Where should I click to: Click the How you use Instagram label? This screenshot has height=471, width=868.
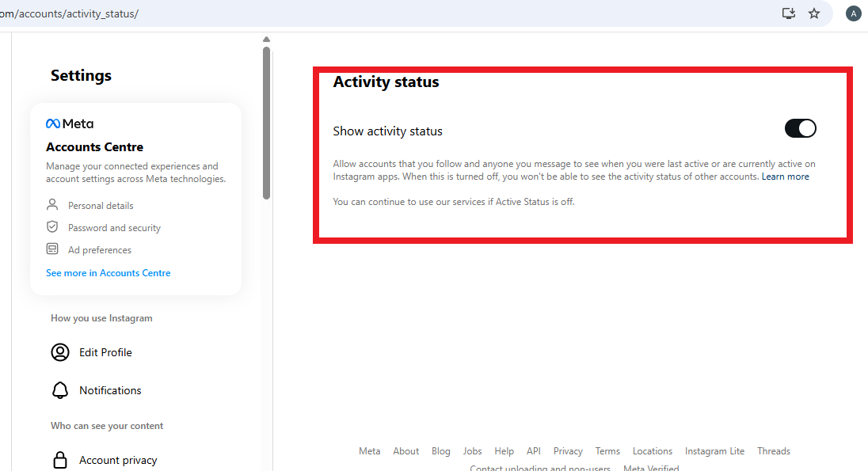(101, 318)
